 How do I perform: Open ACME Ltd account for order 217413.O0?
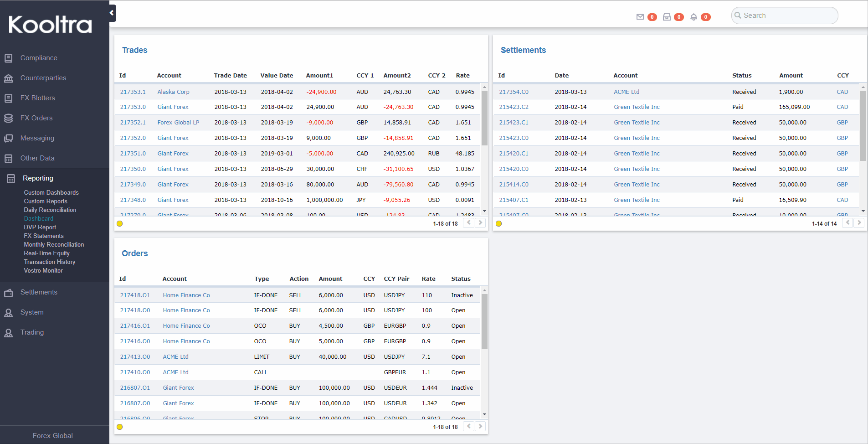(x=175, y=356)
